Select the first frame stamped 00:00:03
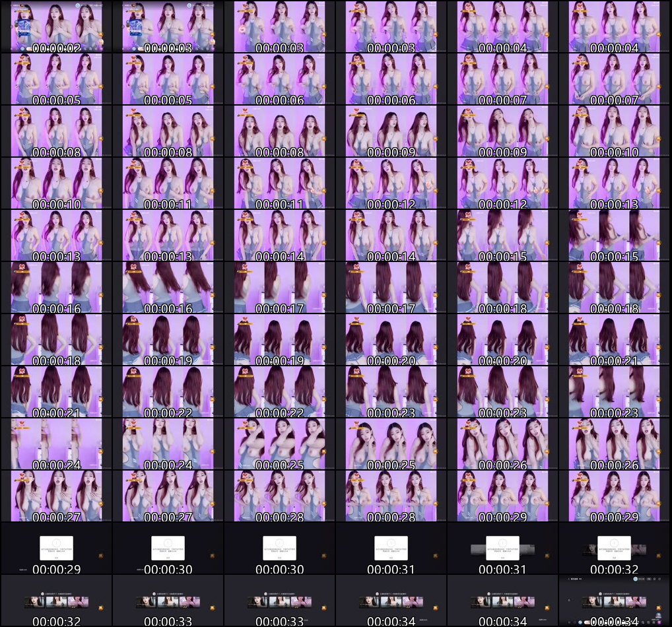Image resolution: width=672 pixels, height=627 pixels. [x=168, y=26]
